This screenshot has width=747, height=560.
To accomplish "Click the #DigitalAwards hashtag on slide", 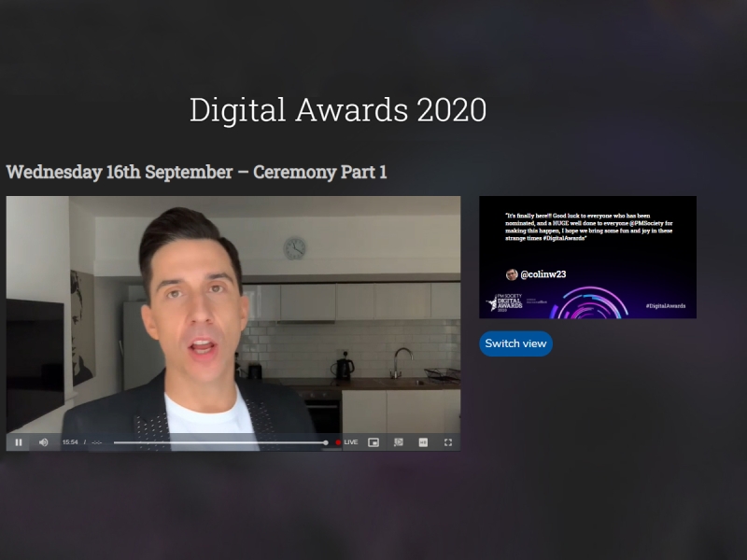I will 666,306.
